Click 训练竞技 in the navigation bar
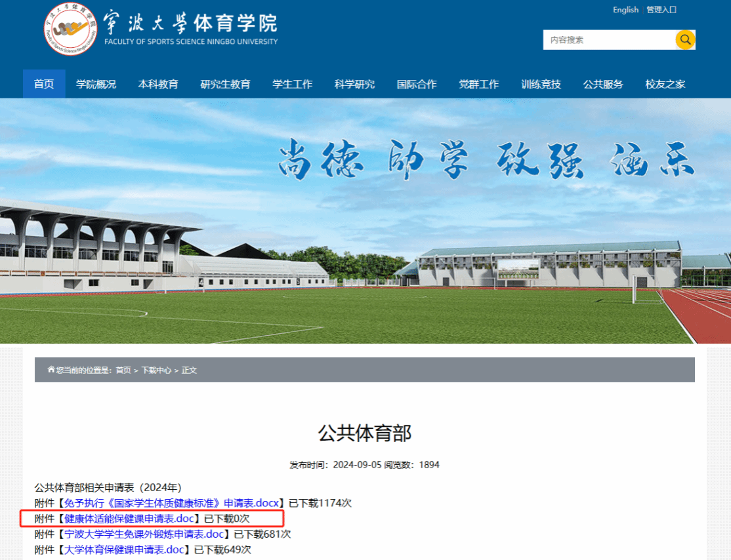This screenshot has width=731, height=560. [x=541, y=84]
